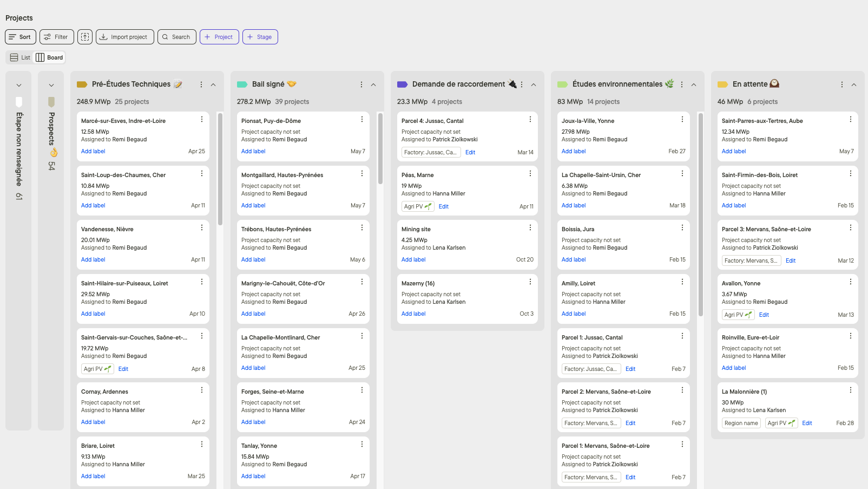
Task: Open the Sort menu
Action: click(21, 37)
